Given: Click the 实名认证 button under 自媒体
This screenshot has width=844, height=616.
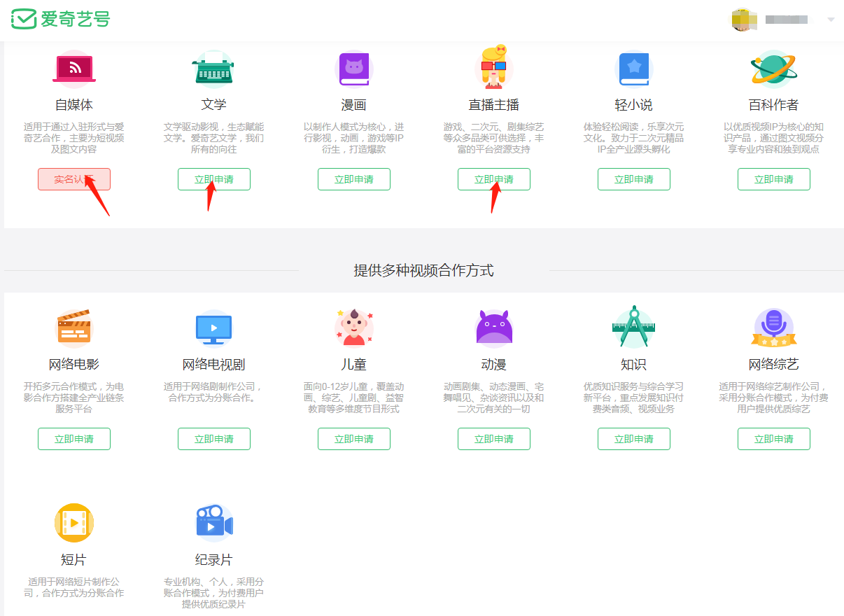Looking at the screenshot, I should pos(73,179).
